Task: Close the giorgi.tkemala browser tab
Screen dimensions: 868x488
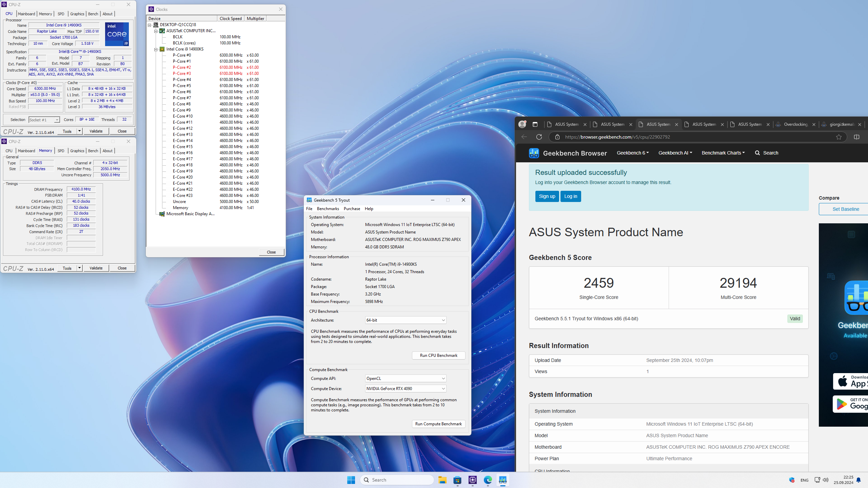Action: click(860, 124)
